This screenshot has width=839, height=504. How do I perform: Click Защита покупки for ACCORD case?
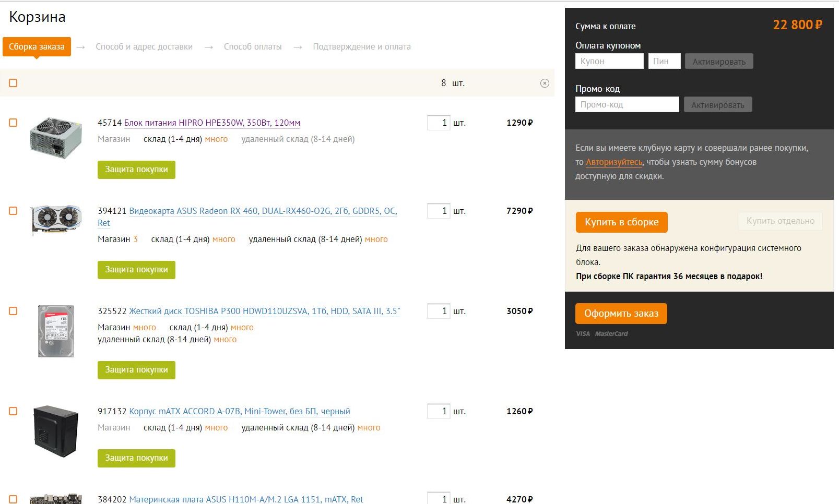[136, 458]
